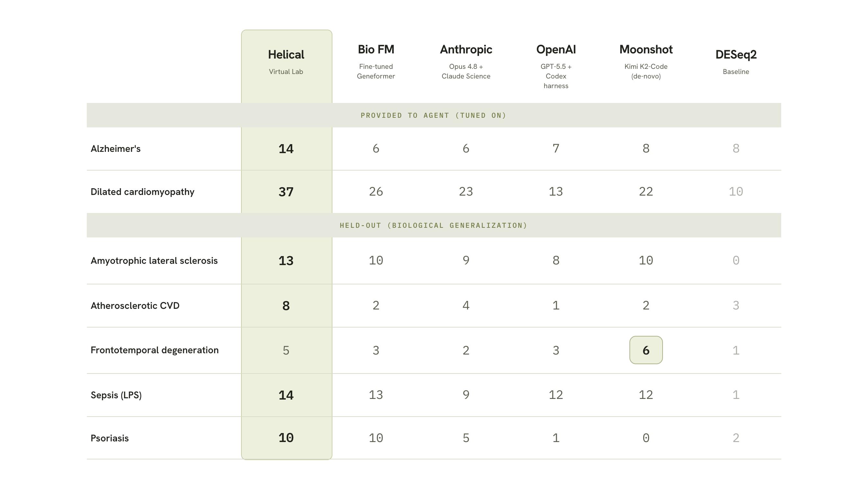Click the Amyotrophic lateral sclerosis row label
The width and height of the screenshot is (868, 489).
point(154,261)
